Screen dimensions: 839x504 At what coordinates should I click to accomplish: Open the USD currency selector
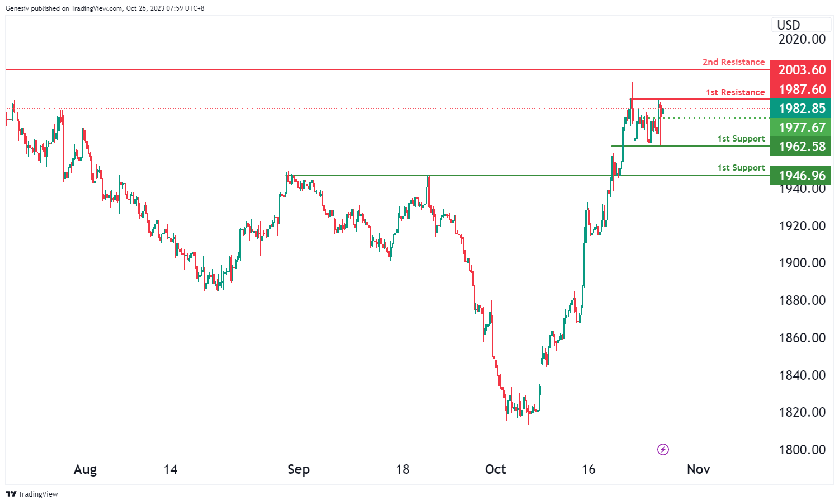coord(789,25)
